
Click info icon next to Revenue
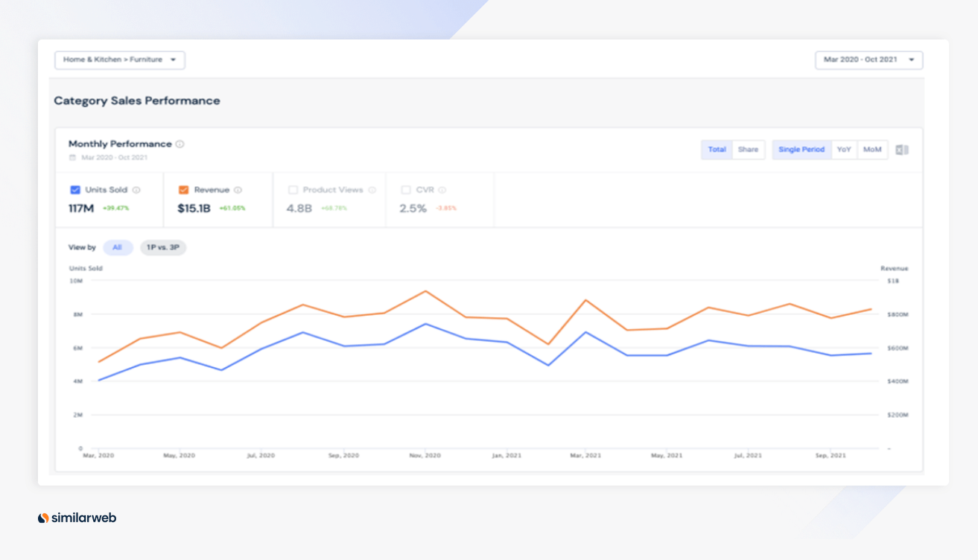coord(238,190)
